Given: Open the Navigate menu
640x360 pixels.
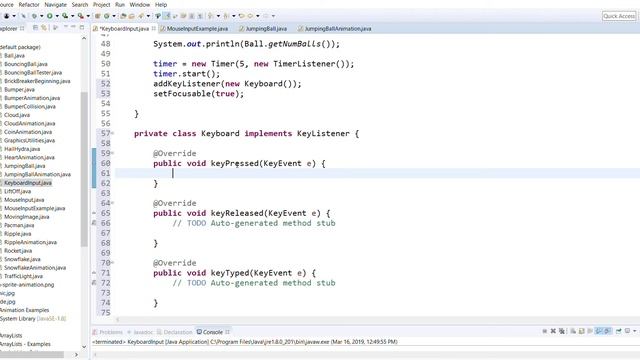Looking at the screenshot, I should click(x=56, y=4).
